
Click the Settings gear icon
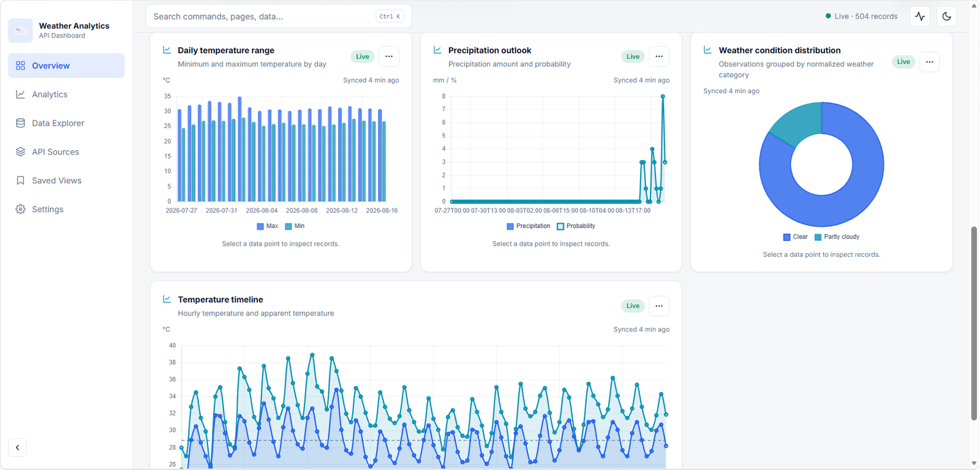20,210
